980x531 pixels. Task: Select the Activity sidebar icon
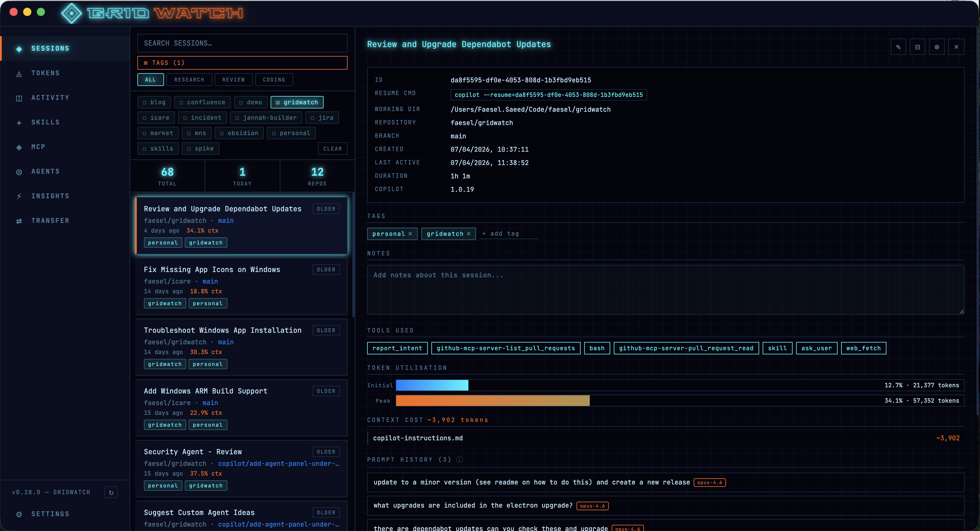click(x=19, y=98)
